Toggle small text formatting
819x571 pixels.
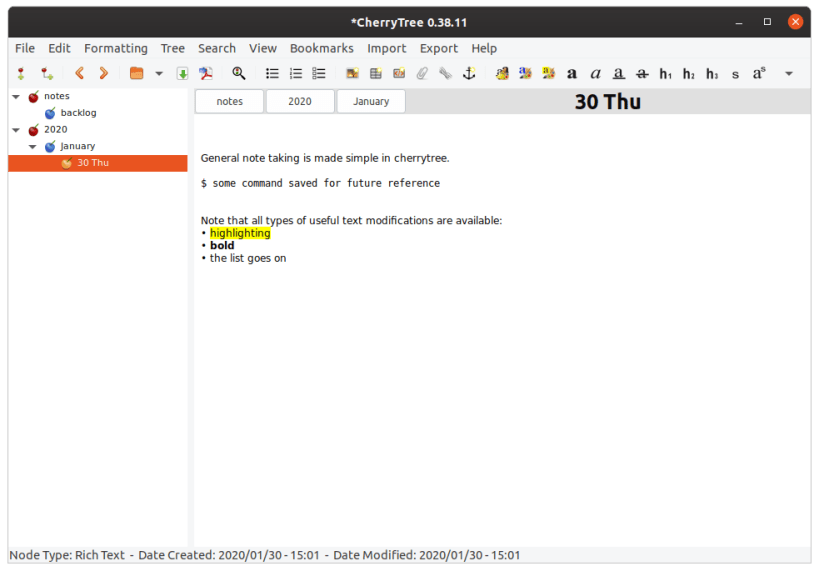pyautogui.click(x=735, y=75)
